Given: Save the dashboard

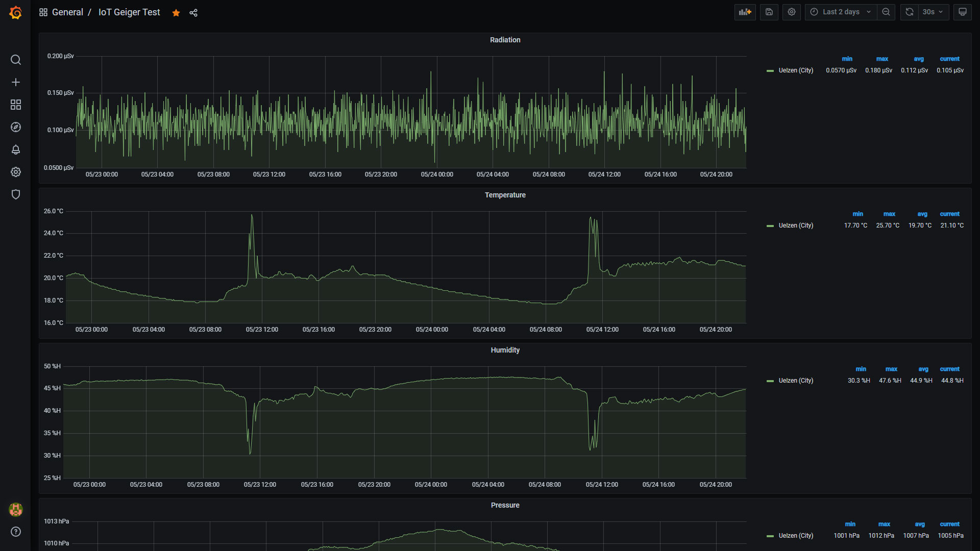Looking at the screenshot, I should 769,12.
